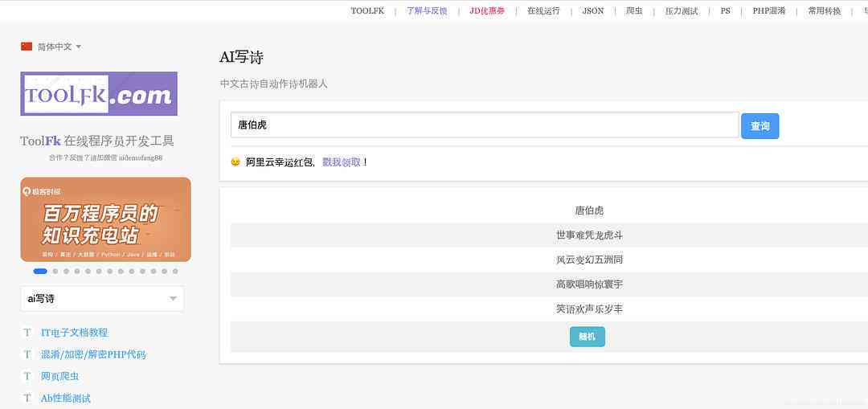Click the 随机 random button
Viewport: 868px width, 409px height.
(588, 337)
